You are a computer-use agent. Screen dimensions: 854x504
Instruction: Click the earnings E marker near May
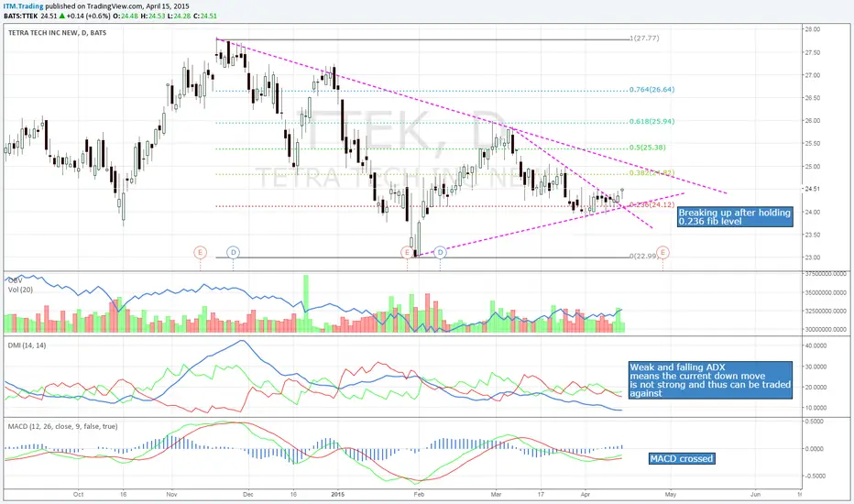pyautogui.click(x=662, y=252)
